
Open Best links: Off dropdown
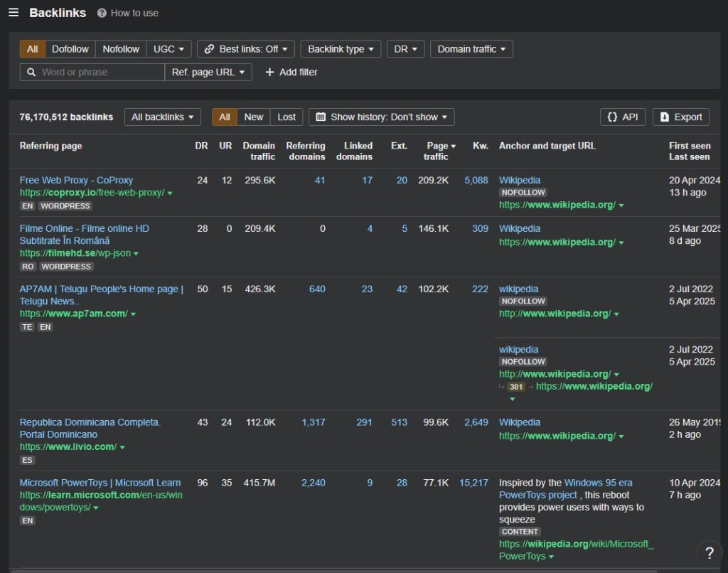tap(246, 49)
